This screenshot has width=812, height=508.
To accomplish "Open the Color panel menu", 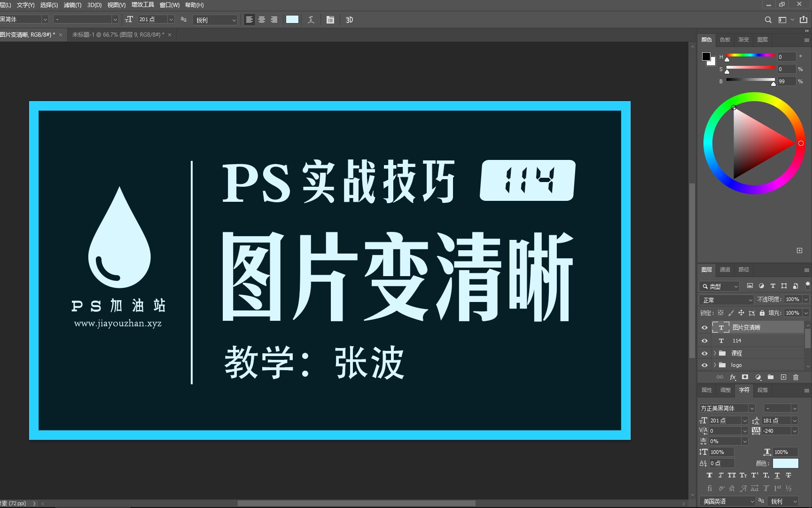I will (806, 40).
